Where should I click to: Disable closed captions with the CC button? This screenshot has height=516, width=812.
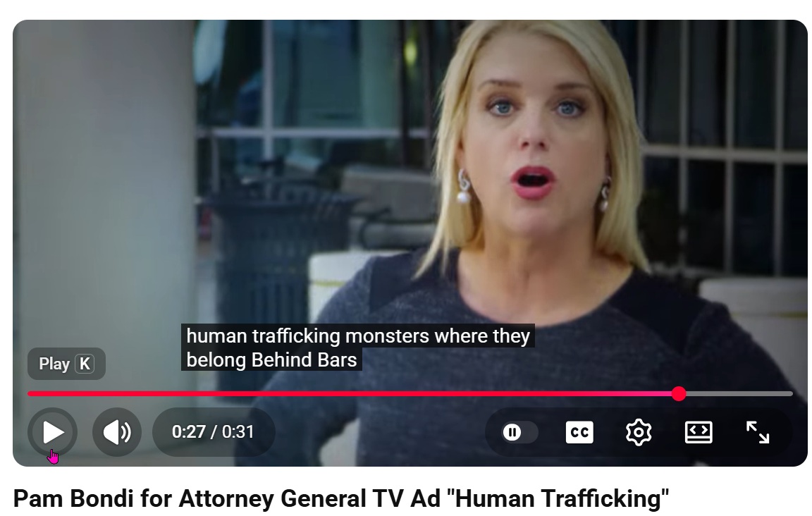pyautogui.click(x=579, y=432)
